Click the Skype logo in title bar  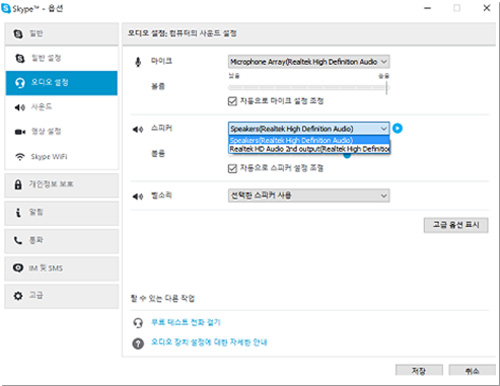pos(6,8)
